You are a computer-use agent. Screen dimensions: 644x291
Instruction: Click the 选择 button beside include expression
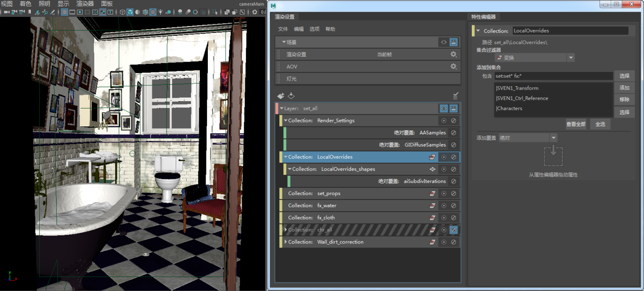(624, 76)
